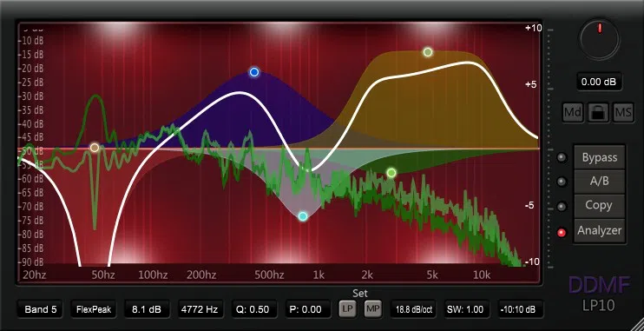The height and width of the screenshot is (331, 644).
Task: Open the -10:10 dB range selector
Action: coord(521,309)
